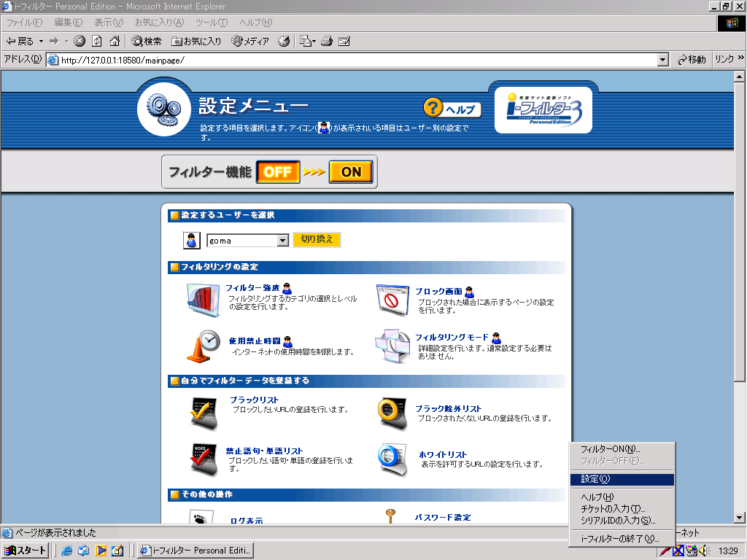Viewport: 747px width, 560px height.
Task: Expand the Back button history arrow
Action: [x=41, y=41]
